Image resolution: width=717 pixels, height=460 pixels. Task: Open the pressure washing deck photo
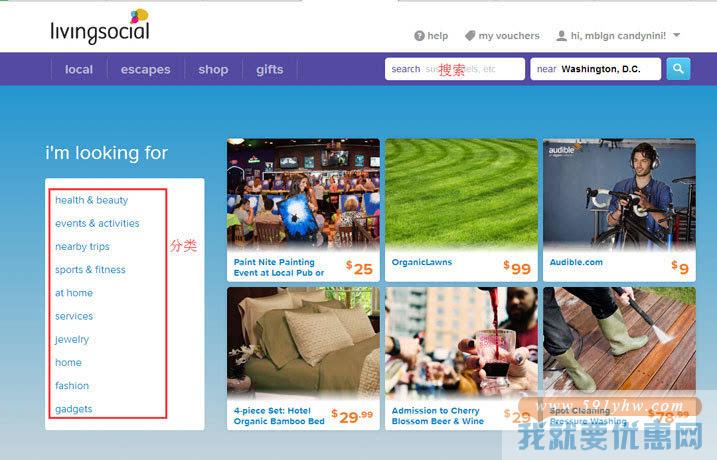click(x=619, y=344)
